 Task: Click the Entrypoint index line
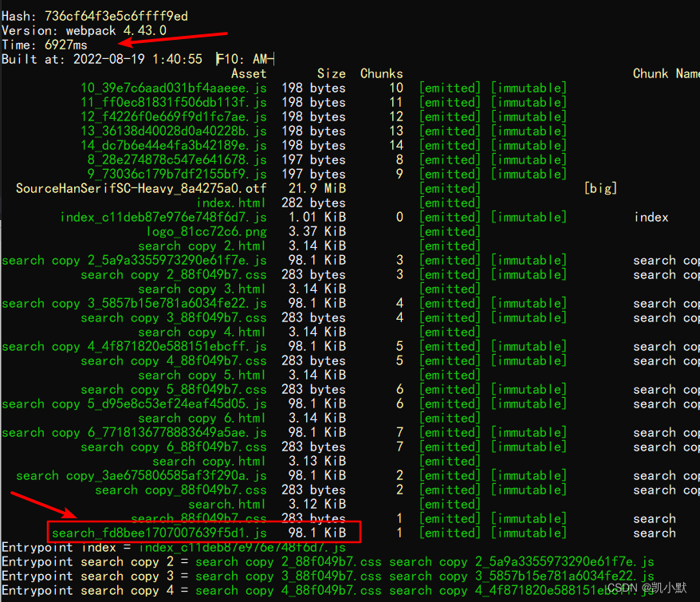[x=174, y=548]
